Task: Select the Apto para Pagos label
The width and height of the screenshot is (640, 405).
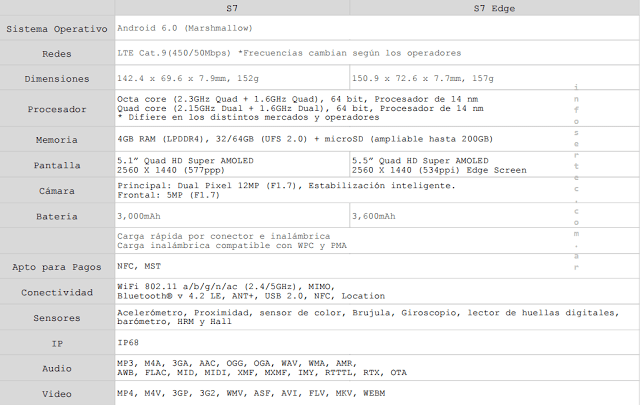Action: point(56,267)
